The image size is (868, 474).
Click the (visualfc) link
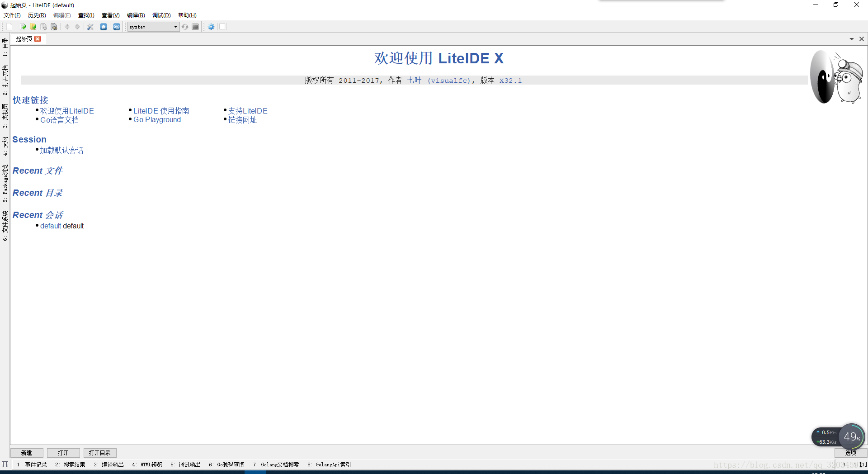(x=449, y=81)
